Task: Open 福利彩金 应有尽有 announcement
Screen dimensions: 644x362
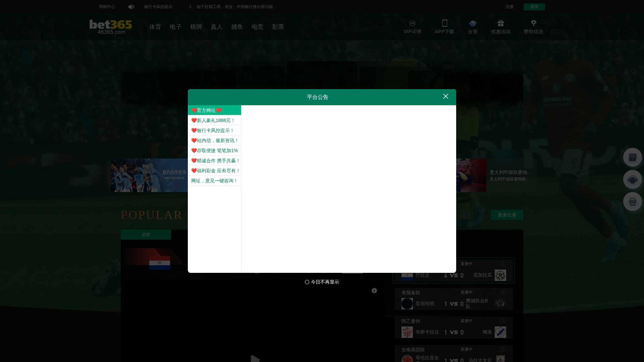Action: pyautogui.click(x=214, y=171)
